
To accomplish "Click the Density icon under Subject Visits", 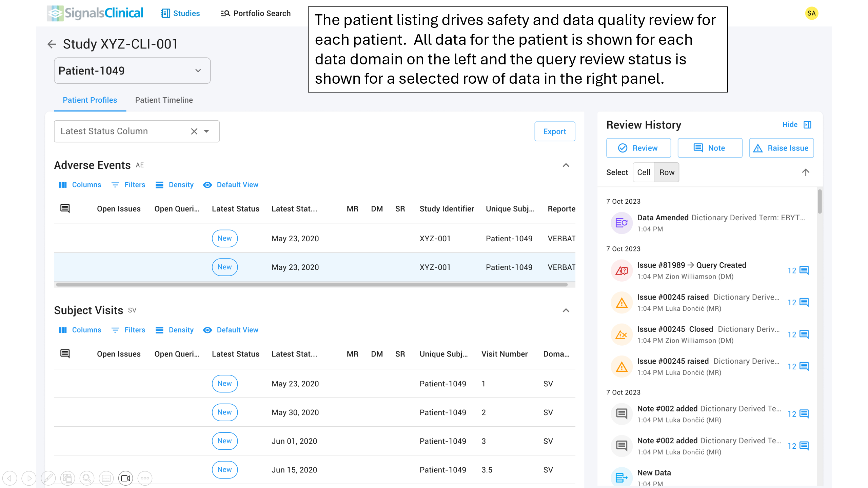I will (159, 330).
